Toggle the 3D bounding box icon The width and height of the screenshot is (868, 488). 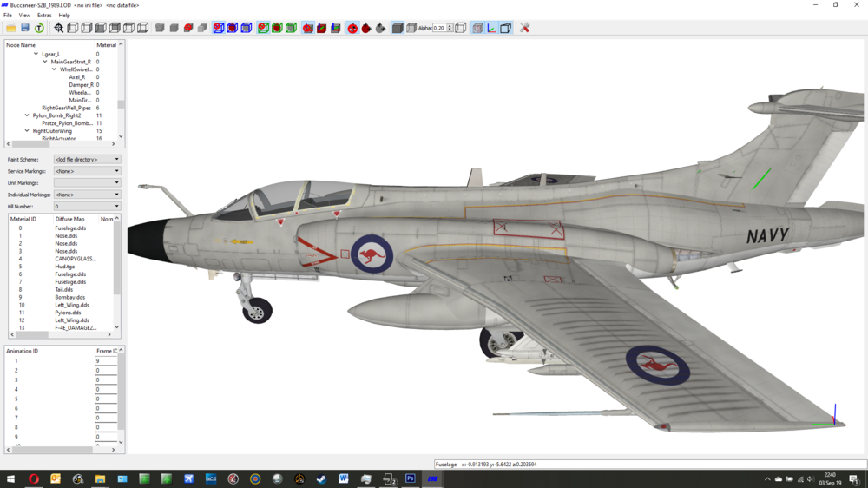[x=505, y=28]
